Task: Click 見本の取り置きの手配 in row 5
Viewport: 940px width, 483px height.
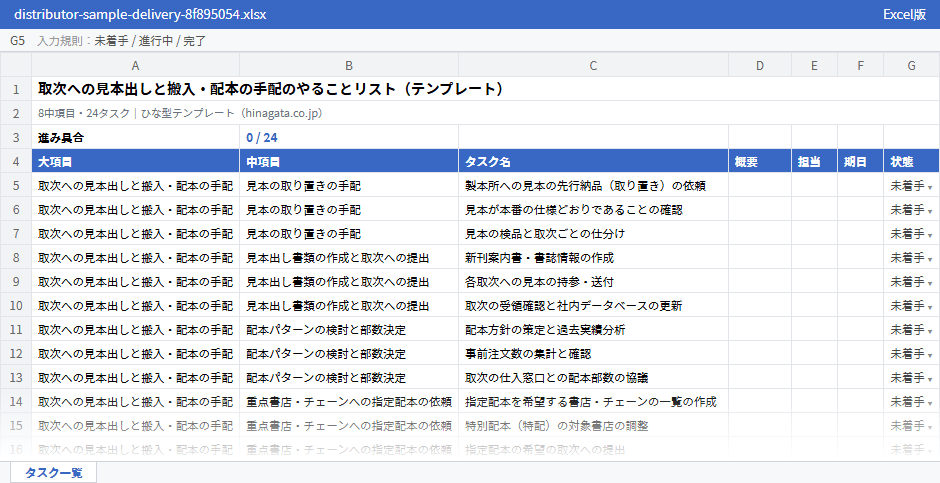Action: 349,186
